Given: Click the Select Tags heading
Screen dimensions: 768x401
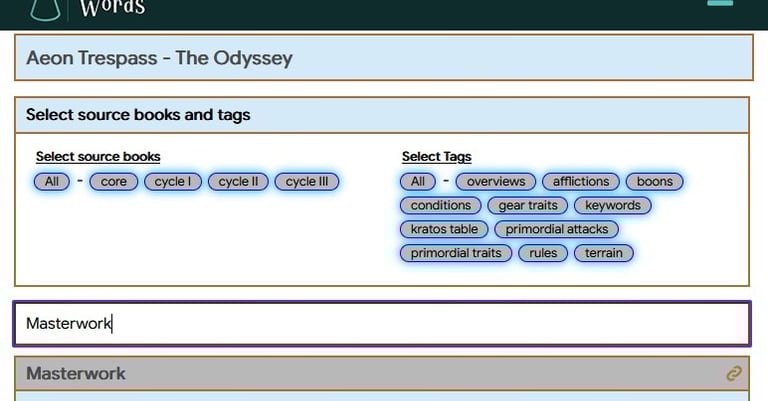Looking at the screenshot, I should click(436, 157).
